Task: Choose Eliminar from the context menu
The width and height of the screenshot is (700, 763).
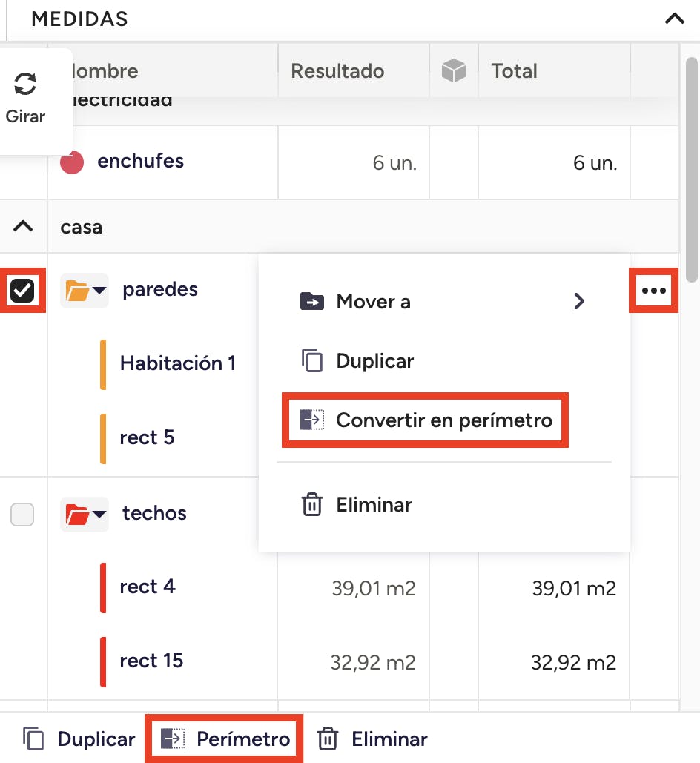Action: coord(373,505)
